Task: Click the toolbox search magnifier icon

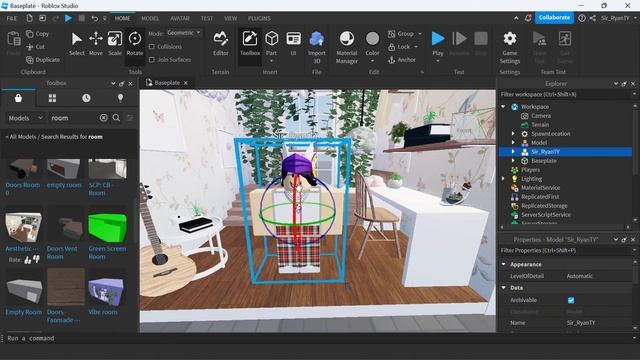Action: (116, 118)
